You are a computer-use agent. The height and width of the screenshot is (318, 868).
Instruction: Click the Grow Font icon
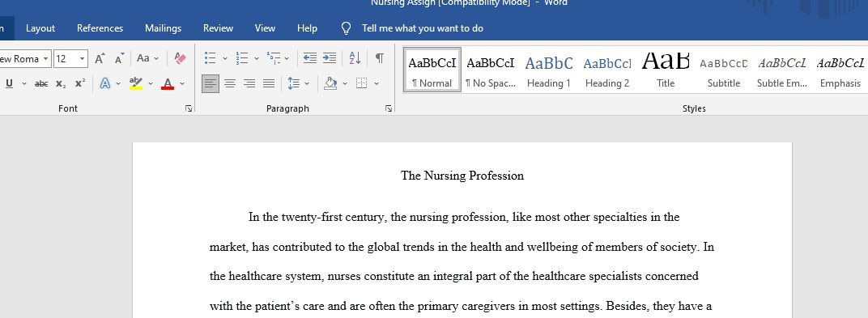(x=100, y=58)
